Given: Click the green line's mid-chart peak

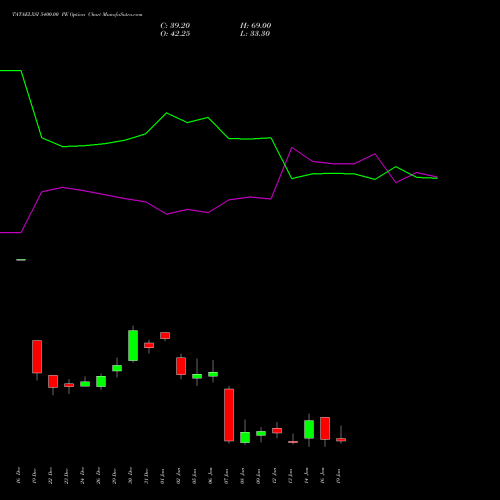Looking at the screenshot, I should [x=167, y=113].
